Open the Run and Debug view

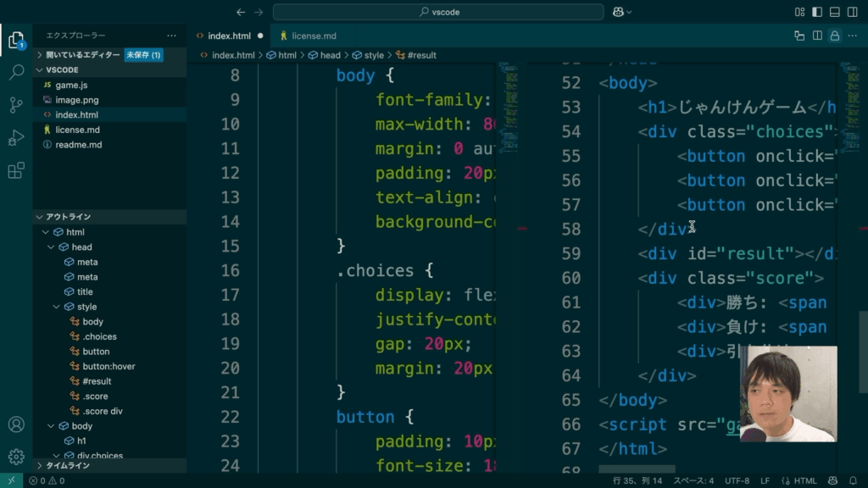pyautogui.click(x=16, y=138)
